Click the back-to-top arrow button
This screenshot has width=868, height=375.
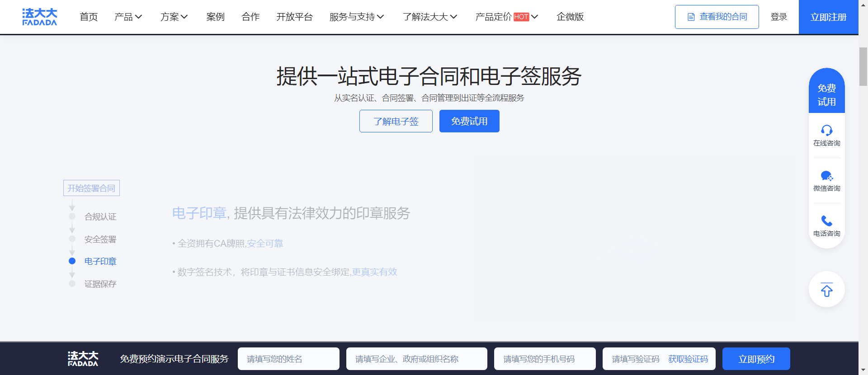point(826,289)
